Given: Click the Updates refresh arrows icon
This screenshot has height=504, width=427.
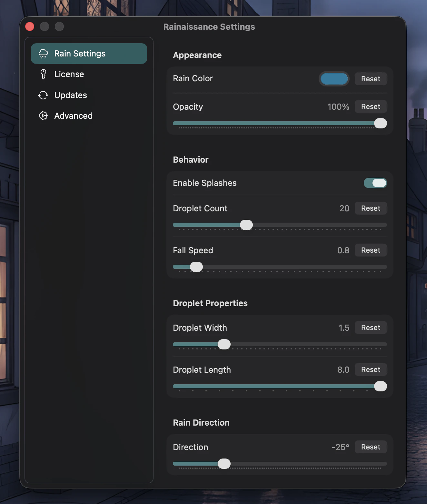Looking at the screenshot, I should tap(43, 95).
